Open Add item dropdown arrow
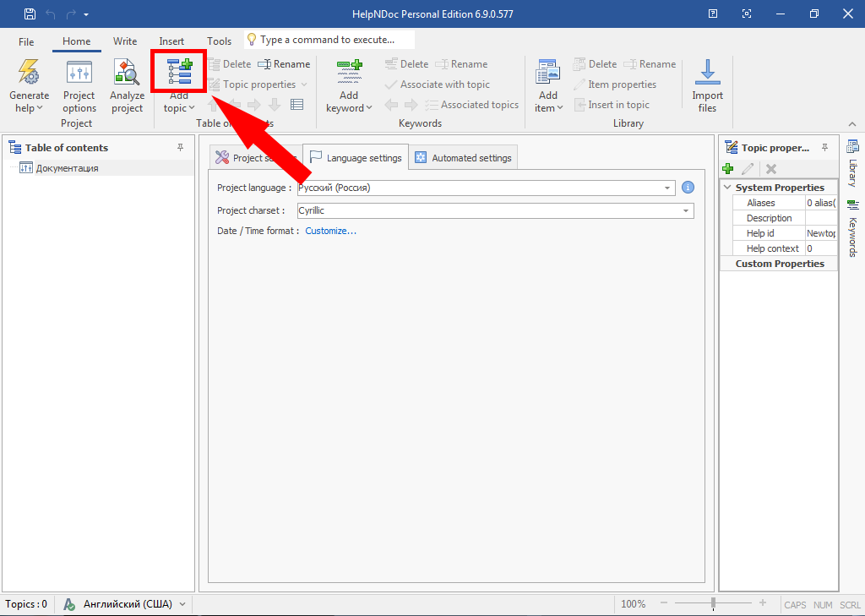The width and height of the screenshot is (865, 616). [560, 107]
